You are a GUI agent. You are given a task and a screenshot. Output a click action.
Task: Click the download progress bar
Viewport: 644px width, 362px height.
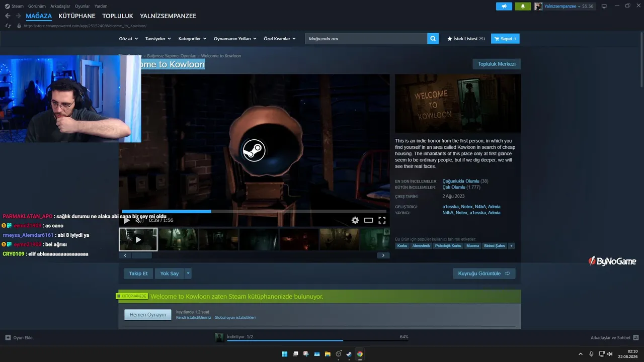317,340
